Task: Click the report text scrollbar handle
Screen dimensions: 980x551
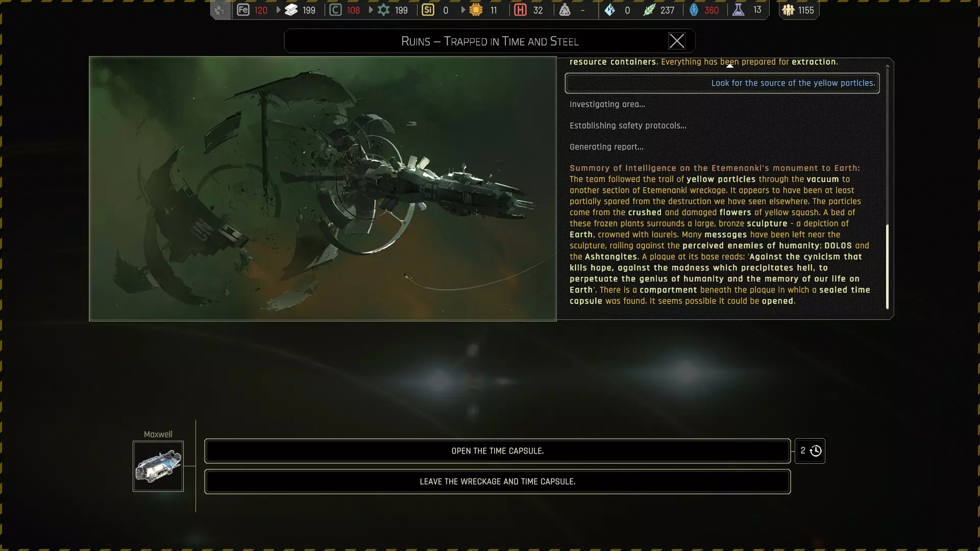Action: 887,266
